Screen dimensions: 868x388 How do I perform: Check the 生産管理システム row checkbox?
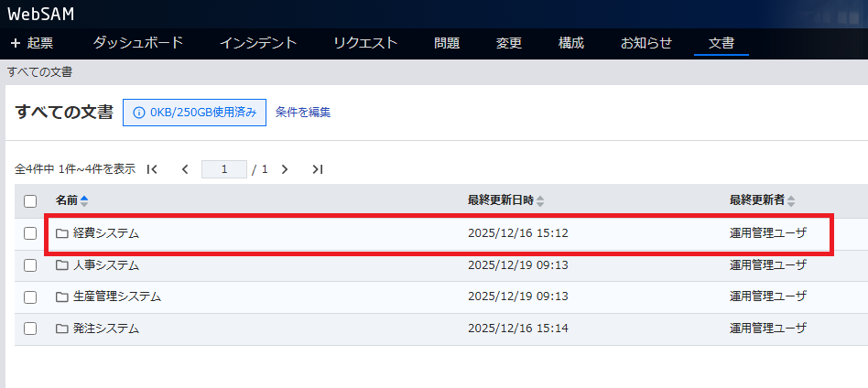tap(30, 296)
